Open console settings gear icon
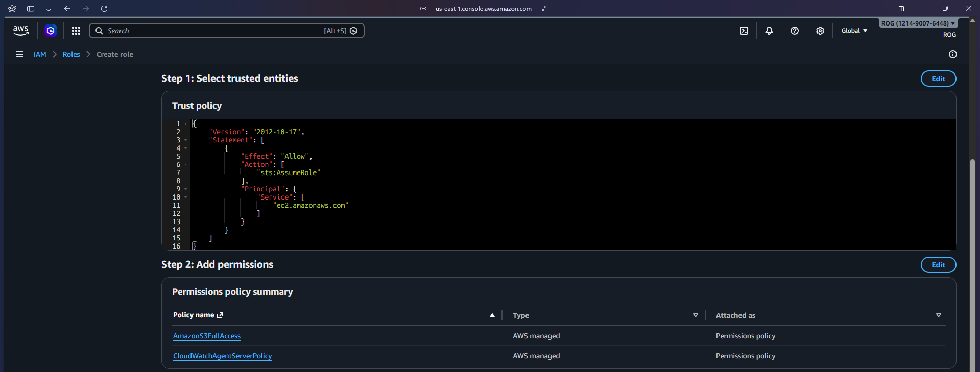 point(820,31)
